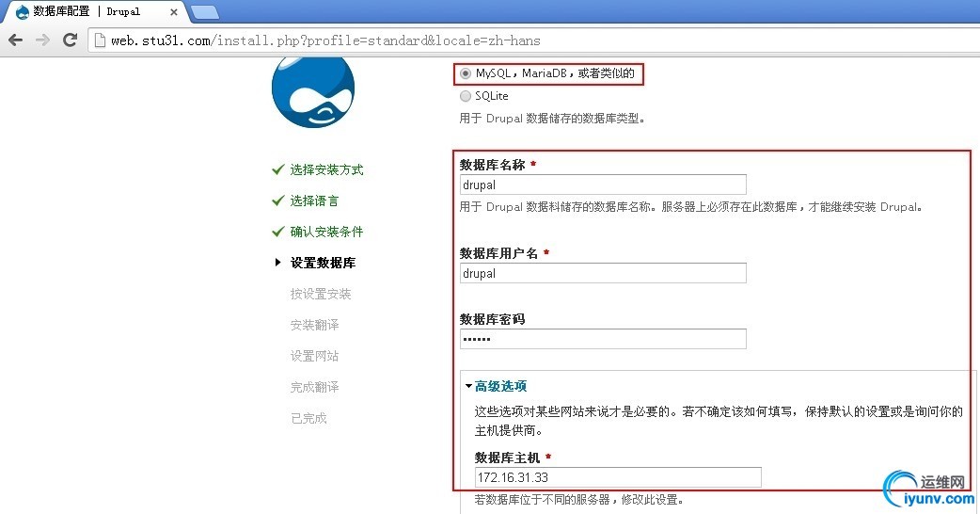The image size is (980, 514).
Task: Collapse the 高级选项 section
Action: point(468,386)
